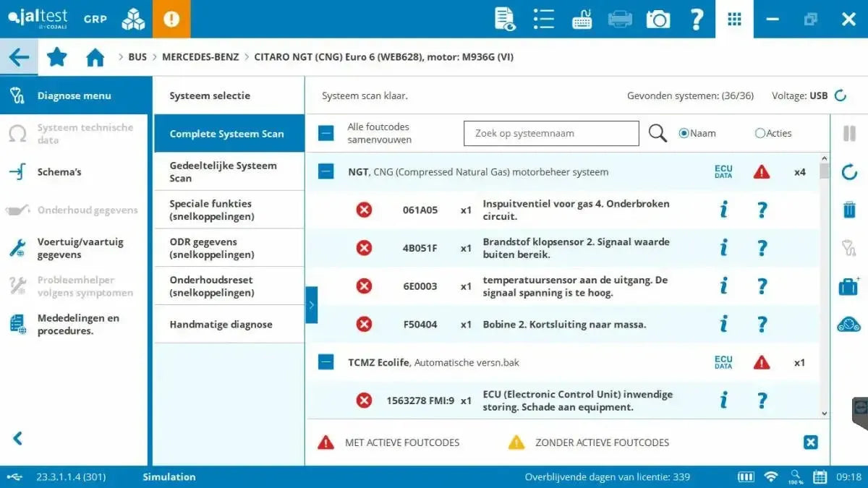Take a screenshot using the camera icon
The width and height of the screenshot is (868, 488).
(x=658, y=19)
